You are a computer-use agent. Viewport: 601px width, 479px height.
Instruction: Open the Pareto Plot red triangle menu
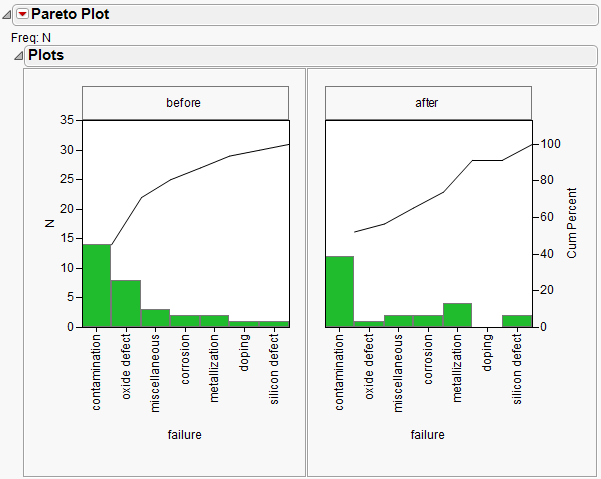point(23,14)
